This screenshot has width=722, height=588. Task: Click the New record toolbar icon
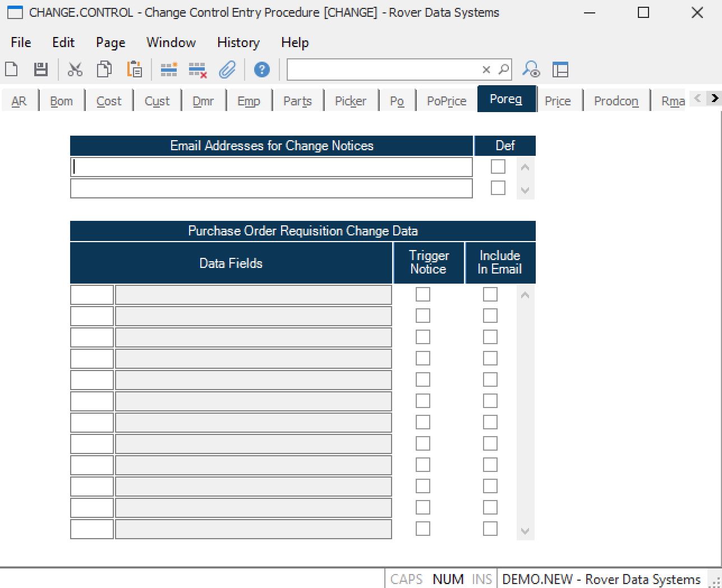[x=12, y=70]
